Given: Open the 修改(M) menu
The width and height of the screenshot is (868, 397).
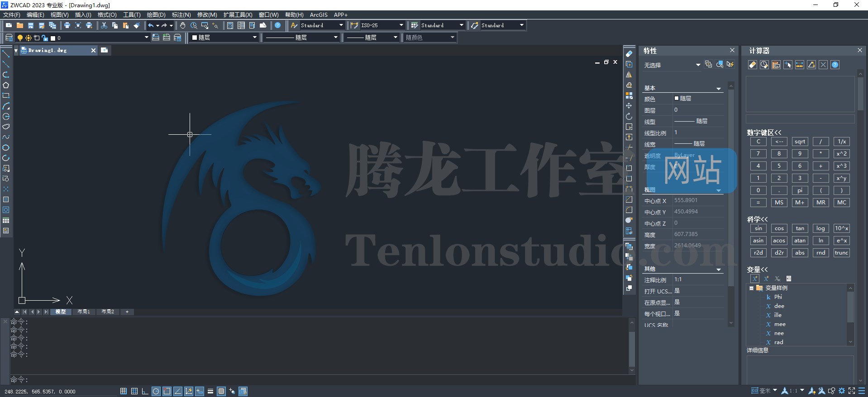Looking at the screenshot, I should click(x=207, y=15).
